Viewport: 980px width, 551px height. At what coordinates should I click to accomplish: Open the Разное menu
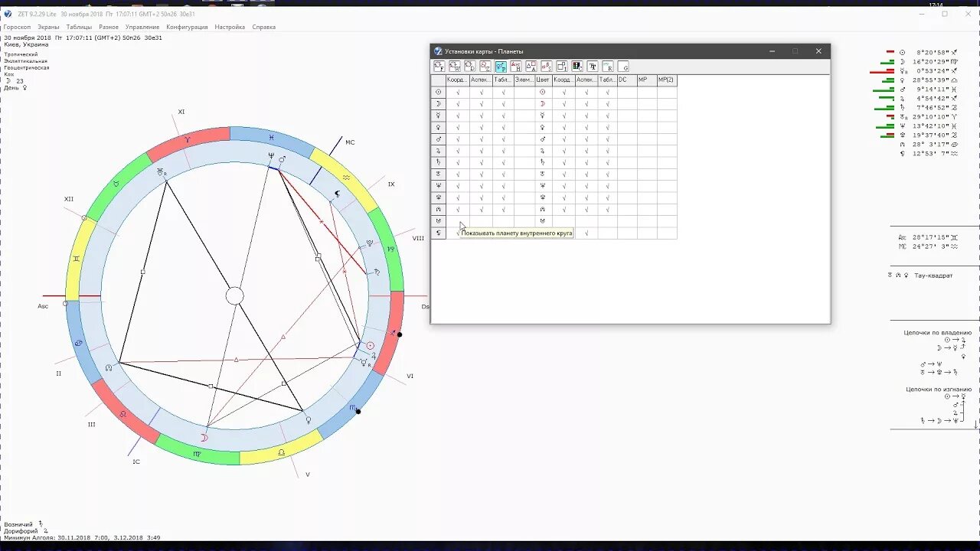click(109, 27)
